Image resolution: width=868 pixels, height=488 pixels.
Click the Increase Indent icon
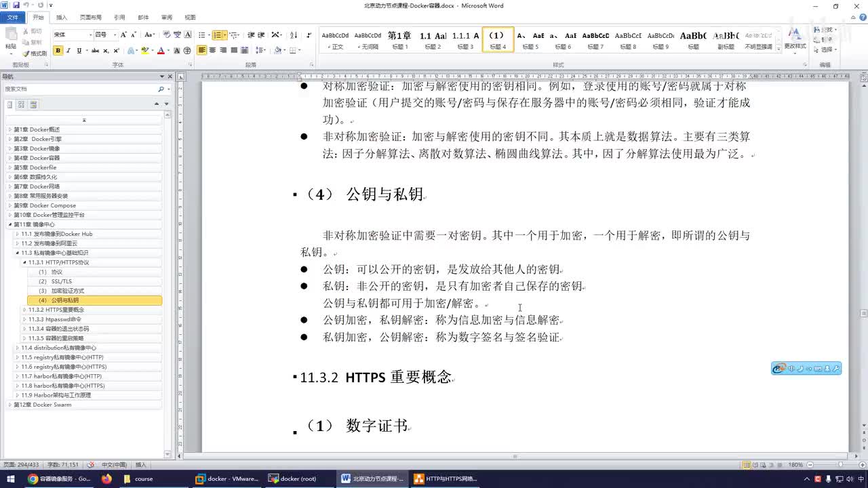click(x=261, y=35)
